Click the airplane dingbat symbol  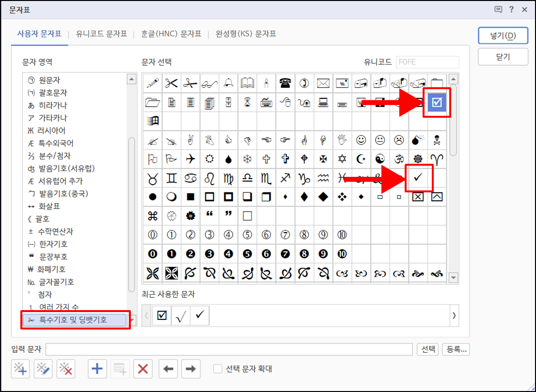pos(190,159)
